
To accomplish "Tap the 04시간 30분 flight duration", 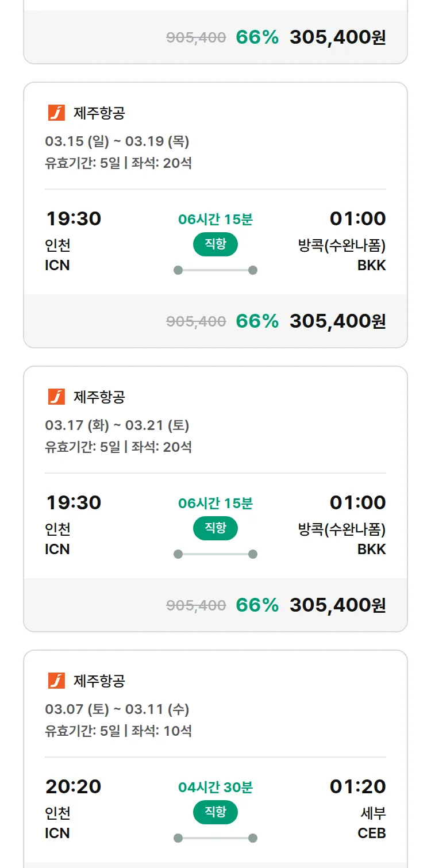I will 215,787.
